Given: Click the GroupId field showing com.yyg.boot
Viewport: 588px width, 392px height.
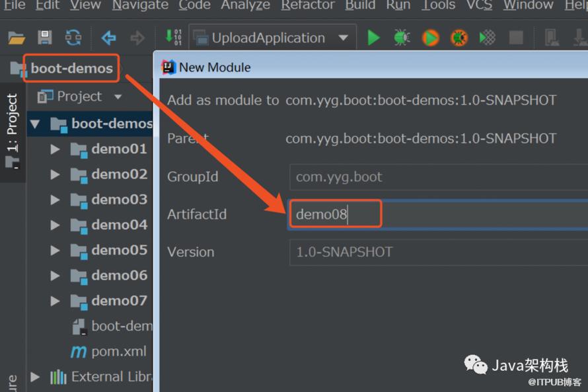Looking at the screenshot, I should (439, 176).
